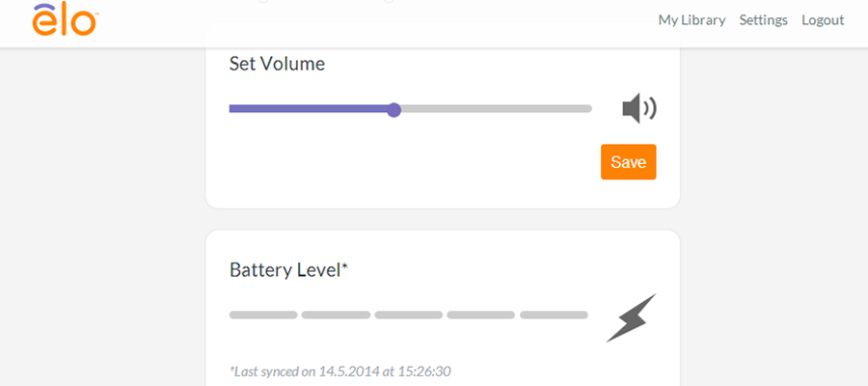Open Settings from top navigation
The height and width of the screenshot is (386, 868).
[764, 20]
